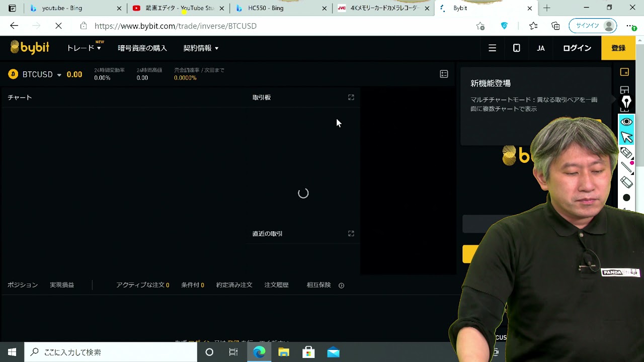Click the ログイン link

[577, 48]
